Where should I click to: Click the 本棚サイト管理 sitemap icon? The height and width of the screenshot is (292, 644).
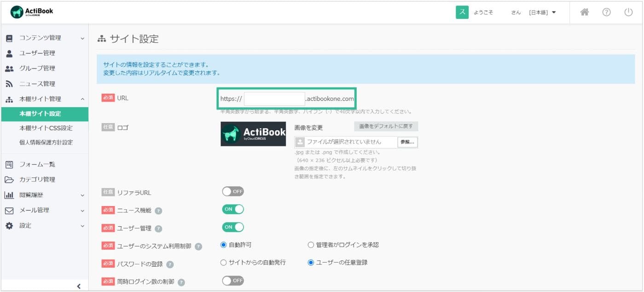pyautogui.click(x=9, y=99)
